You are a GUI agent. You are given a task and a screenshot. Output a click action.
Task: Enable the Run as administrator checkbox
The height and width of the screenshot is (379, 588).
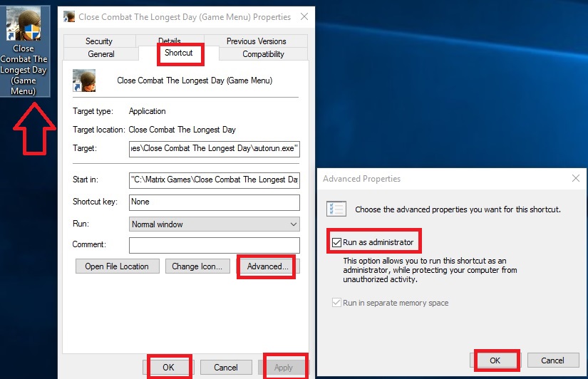(x=336, y=242)
